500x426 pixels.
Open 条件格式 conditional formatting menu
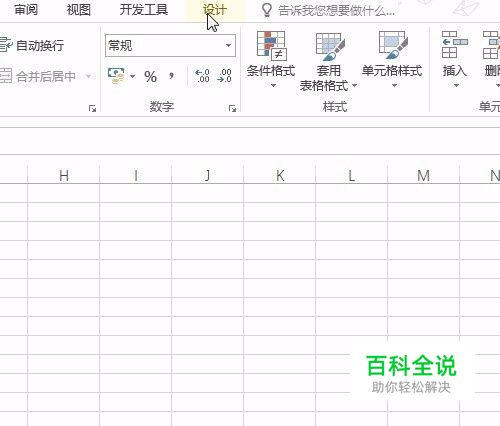tap(271, 59)
